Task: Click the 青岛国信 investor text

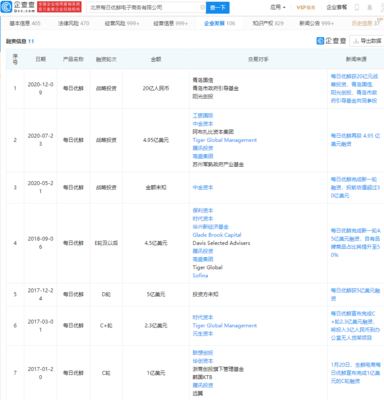Action: pyautogui.click(x=203, y=80)
